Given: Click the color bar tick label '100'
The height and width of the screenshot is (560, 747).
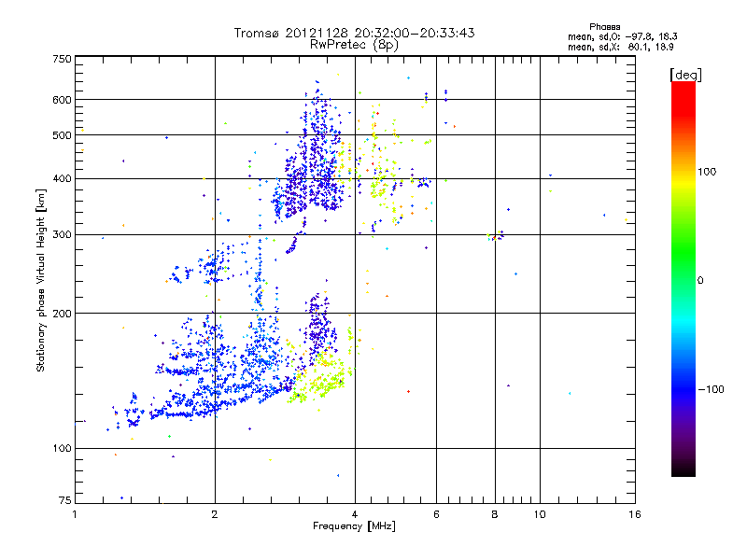Looking at the screenshot, I should click(707, 172).
